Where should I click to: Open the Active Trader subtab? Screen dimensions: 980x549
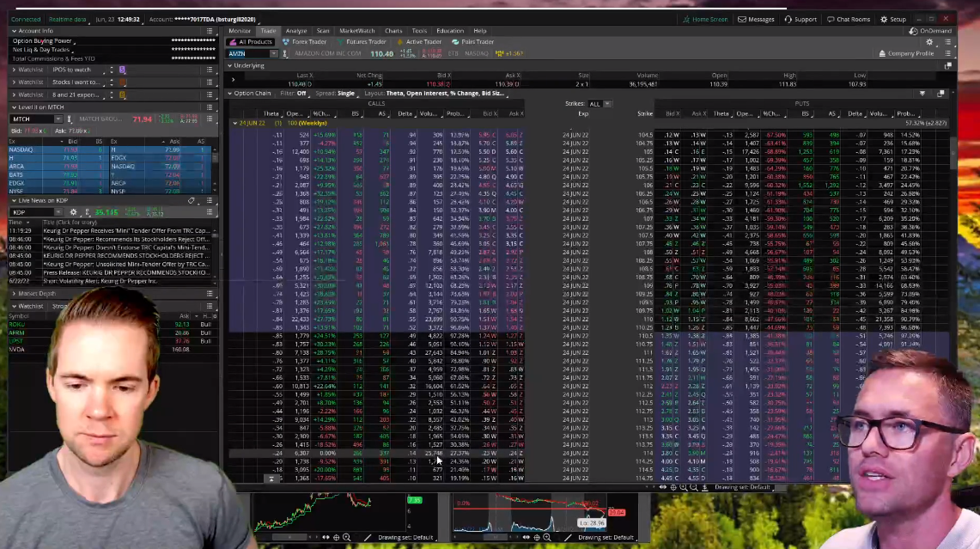point(419,42)
